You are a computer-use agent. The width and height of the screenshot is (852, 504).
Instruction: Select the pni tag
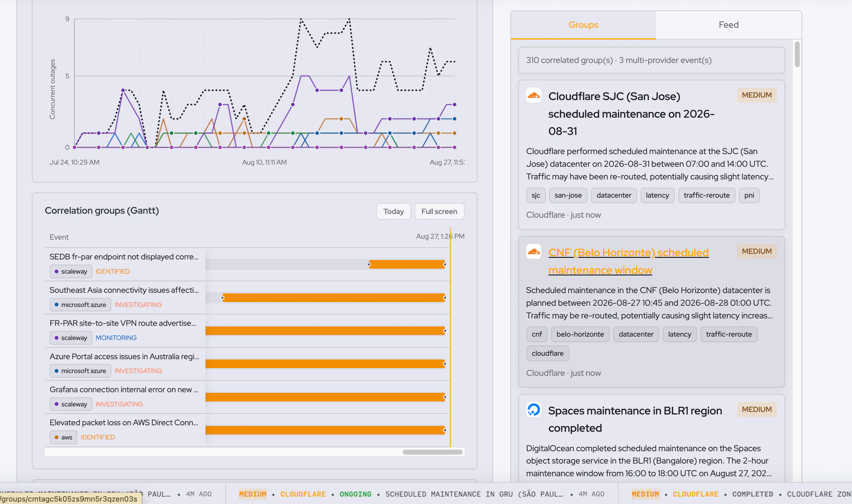click(749, 195)
